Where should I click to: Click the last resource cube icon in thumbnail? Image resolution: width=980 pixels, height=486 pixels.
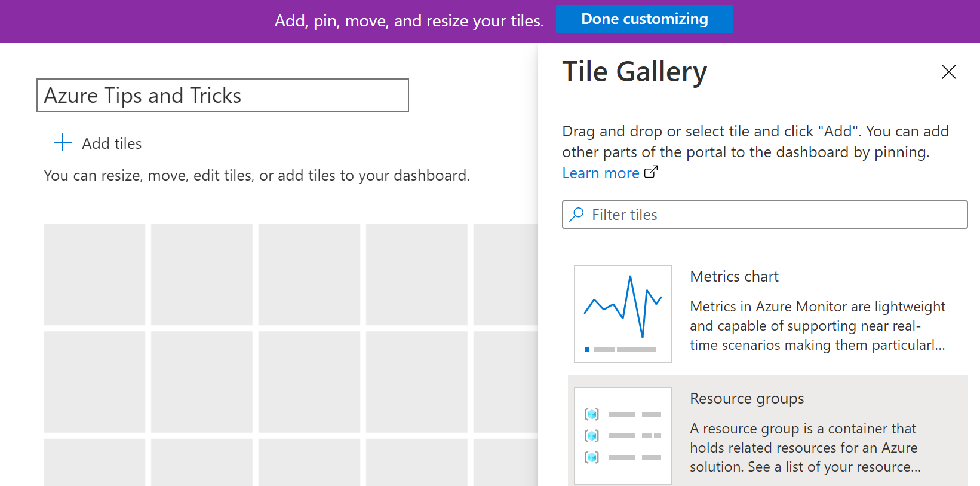point(592,457)
